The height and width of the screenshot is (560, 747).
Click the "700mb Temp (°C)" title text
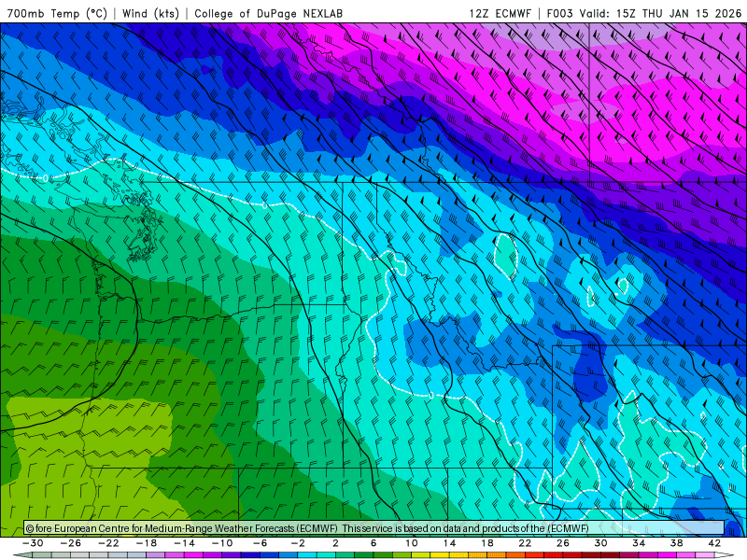point(57,14)
